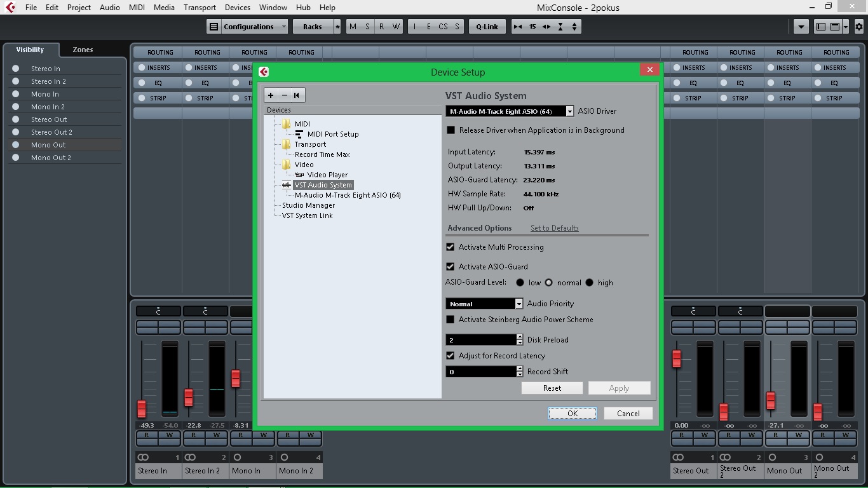
Task: Click the reset devices arrow icon
Action: click(x=296, y=95)
